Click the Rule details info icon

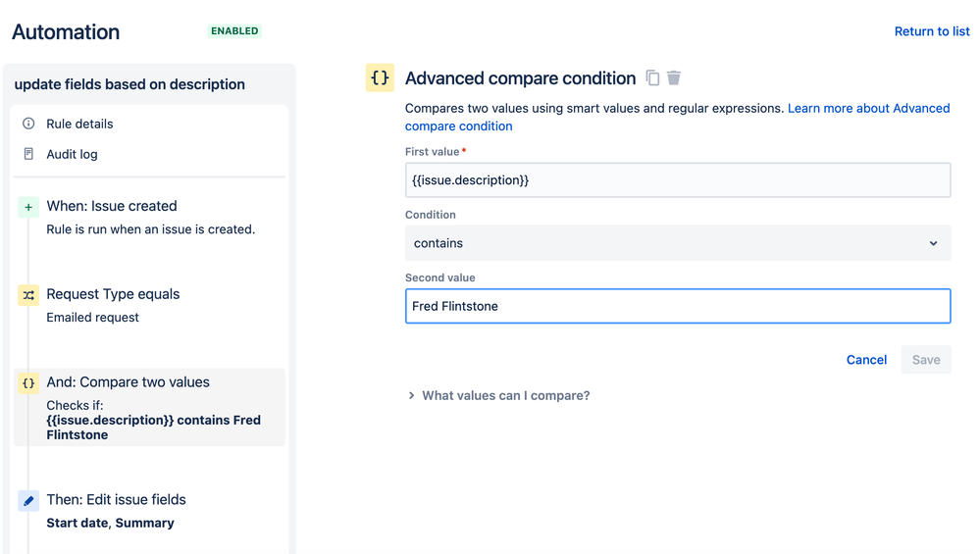tap(28, 124)
